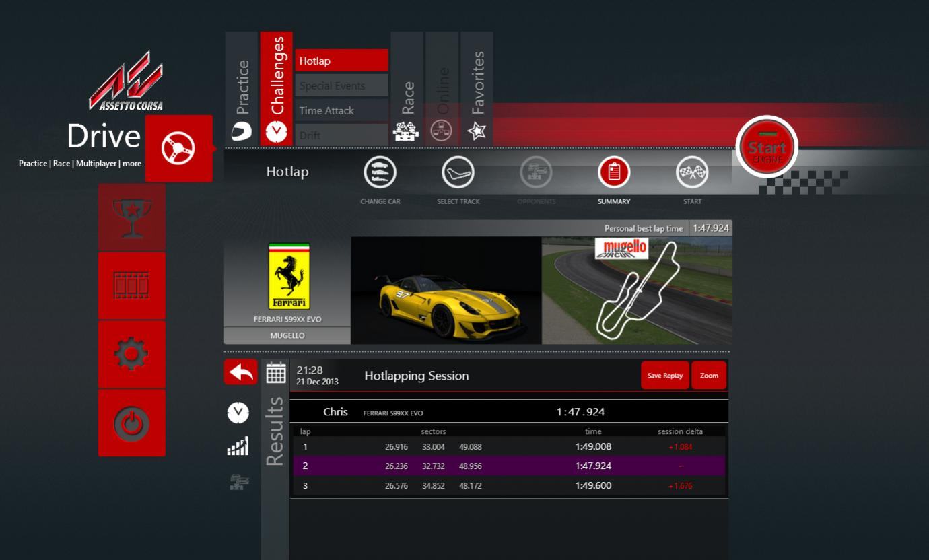Click lap 3 second sector time 34.852
Image resolution: width=929 pixels, height=560 pixels.
tap(434, 486)
